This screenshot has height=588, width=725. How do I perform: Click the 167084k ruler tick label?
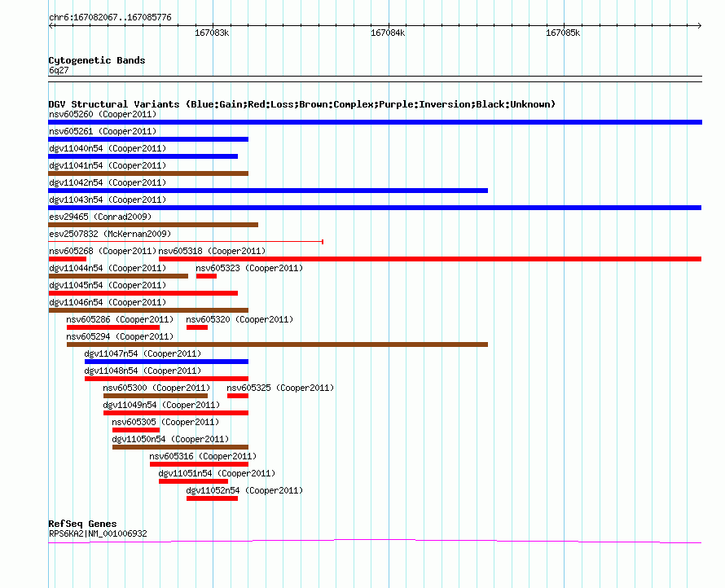[388, 33]
